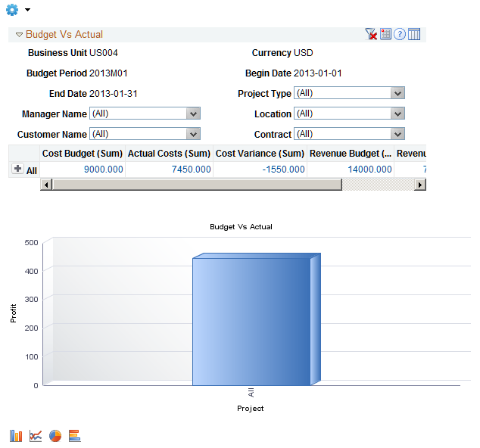Click the Actual Costs (Sum) column header
The image size is (480, 448).
[x=169, y=154]
